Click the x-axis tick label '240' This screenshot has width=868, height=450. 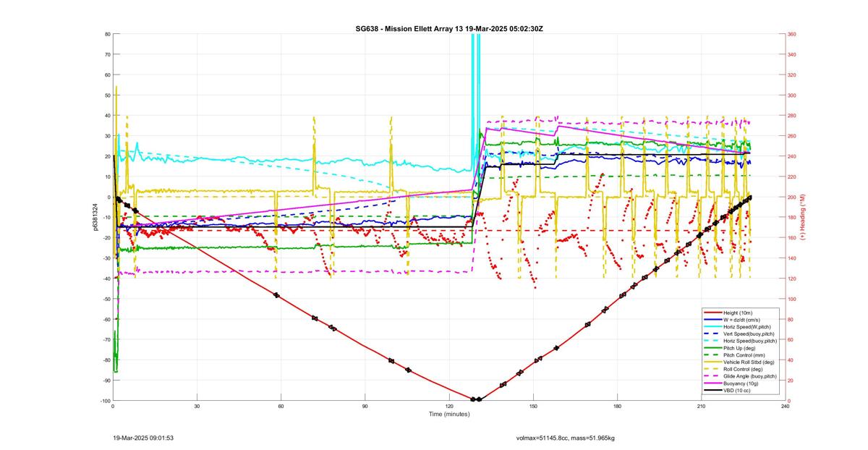(785, 407)
